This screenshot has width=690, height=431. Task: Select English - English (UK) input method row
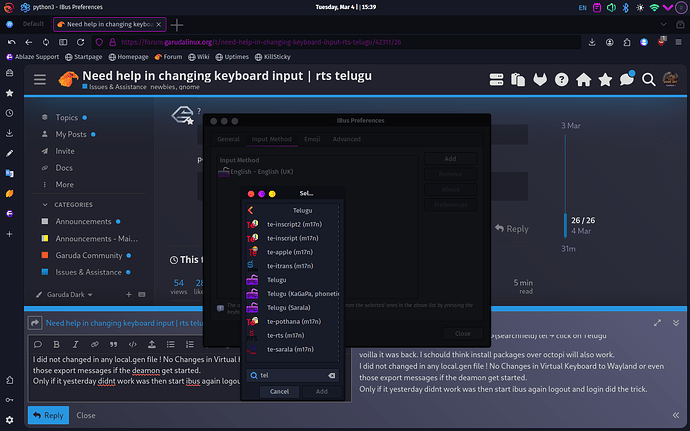tap(317, 172)
